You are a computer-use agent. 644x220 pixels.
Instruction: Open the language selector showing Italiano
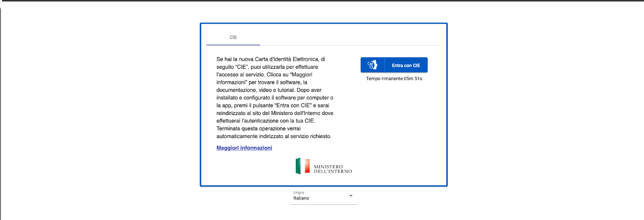(x=323, y=198)
